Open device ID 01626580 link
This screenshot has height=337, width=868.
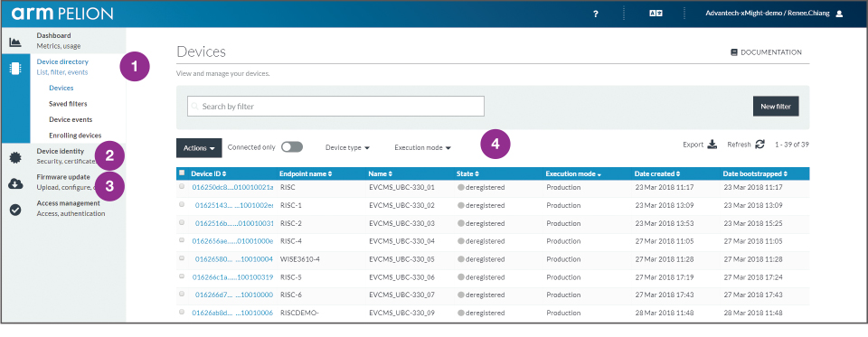click(x=234, y=259)
